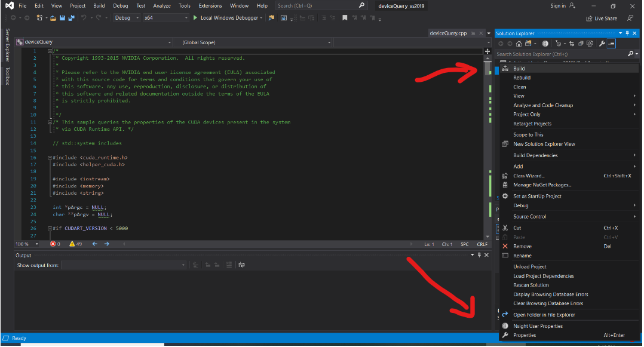Click the New Project toolbar icon
Image resolution: width=644 pixels, height=347 pixels.
coord(39,18)
